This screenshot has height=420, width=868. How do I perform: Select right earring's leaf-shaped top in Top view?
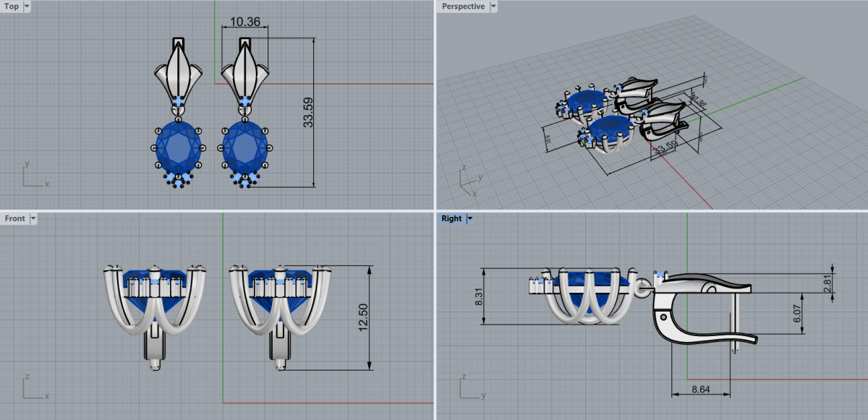point(245,71)
